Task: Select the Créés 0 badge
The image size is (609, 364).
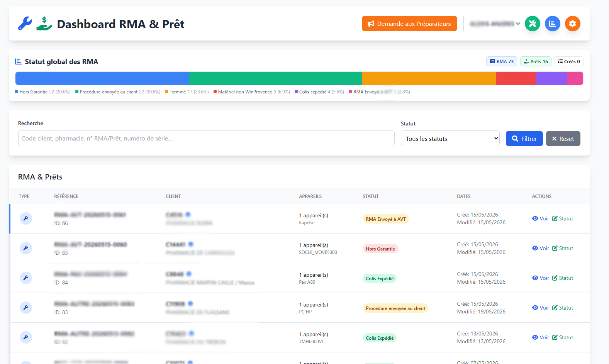Action: [569, 61]
